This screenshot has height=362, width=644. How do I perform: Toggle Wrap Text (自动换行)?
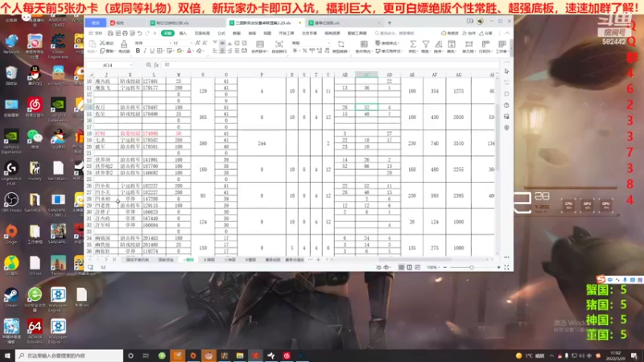[x=279, y=46]
